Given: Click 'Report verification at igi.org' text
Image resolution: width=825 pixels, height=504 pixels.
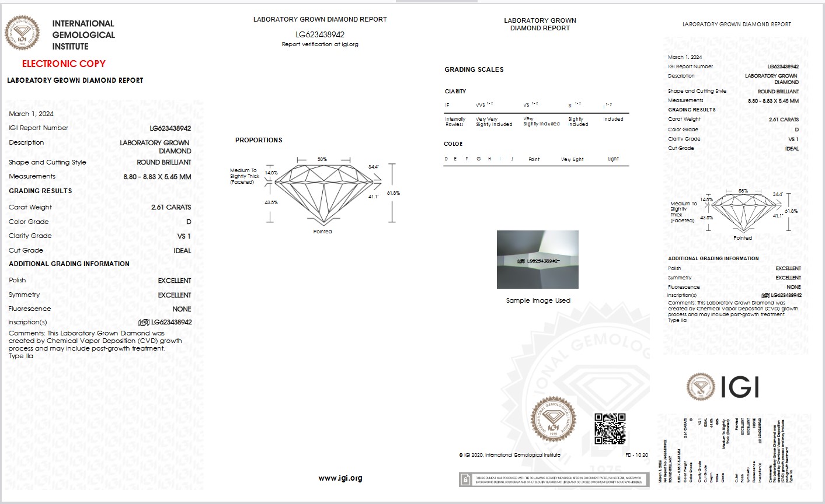Looking at the screenshot, I should click(320, 44).
